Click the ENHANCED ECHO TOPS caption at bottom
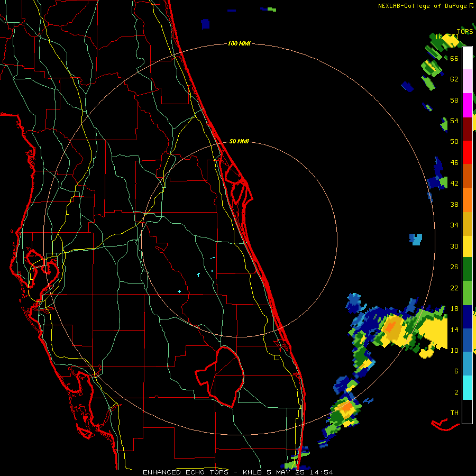 237,472
